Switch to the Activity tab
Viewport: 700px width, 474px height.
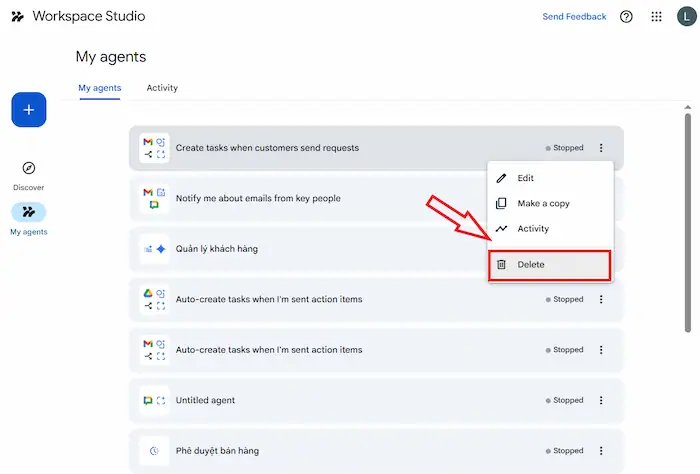pyautogui.click(x=162, y=88)
